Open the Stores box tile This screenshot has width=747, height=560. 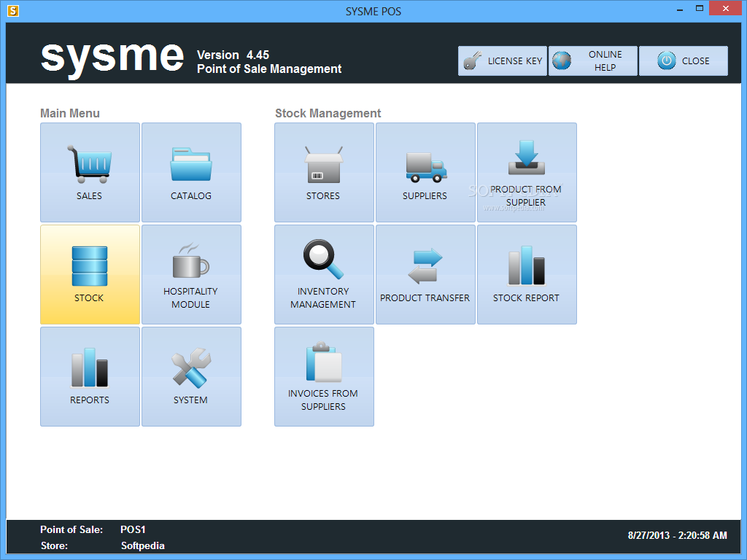coord(324,172)
